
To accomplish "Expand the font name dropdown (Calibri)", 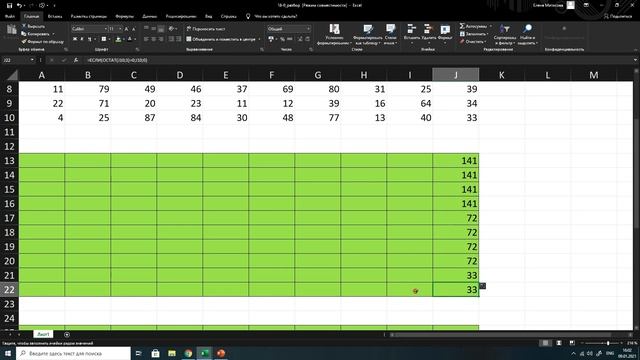I will 105,29.
